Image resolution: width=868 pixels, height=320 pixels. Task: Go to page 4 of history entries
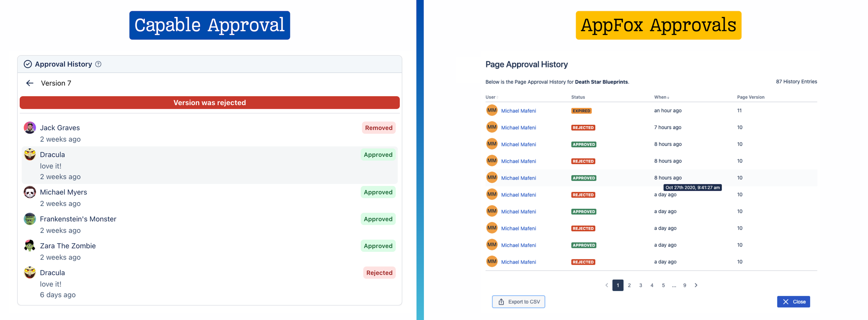coord(652,285)
